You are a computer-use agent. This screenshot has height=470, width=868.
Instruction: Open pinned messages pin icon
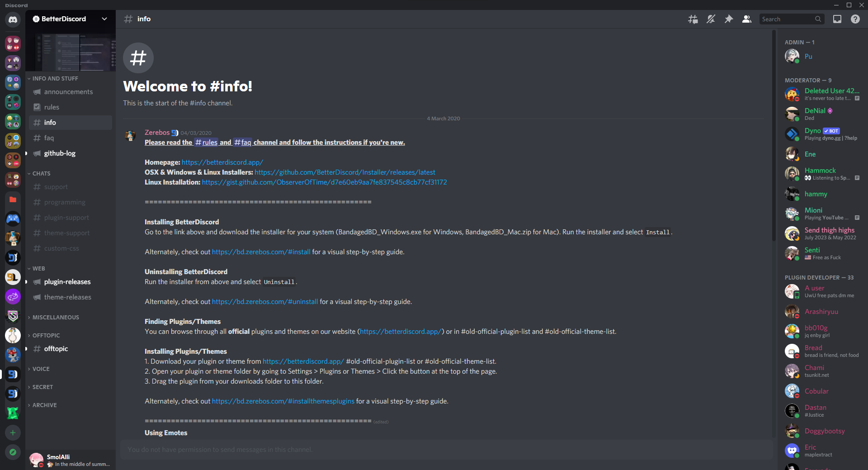(x=729, y=19)
